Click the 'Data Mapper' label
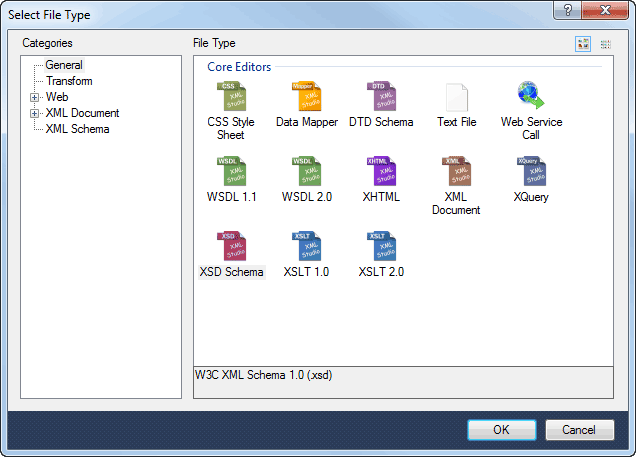Image resolution: width=636 pixels, height=457 pixels. tap(307, 122)
